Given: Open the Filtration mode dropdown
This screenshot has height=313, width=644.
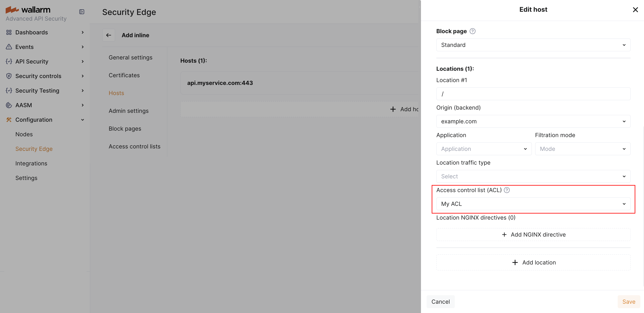Looking at the screenshot, I should (582, 149).
